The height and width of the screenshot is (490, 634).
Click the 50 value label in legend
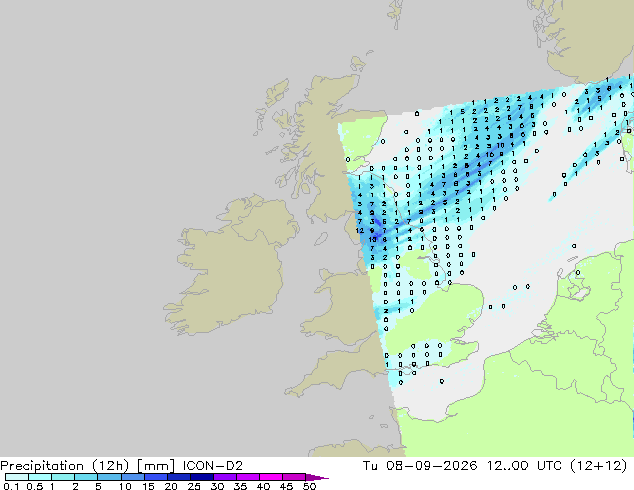click(x=309, y=486)
